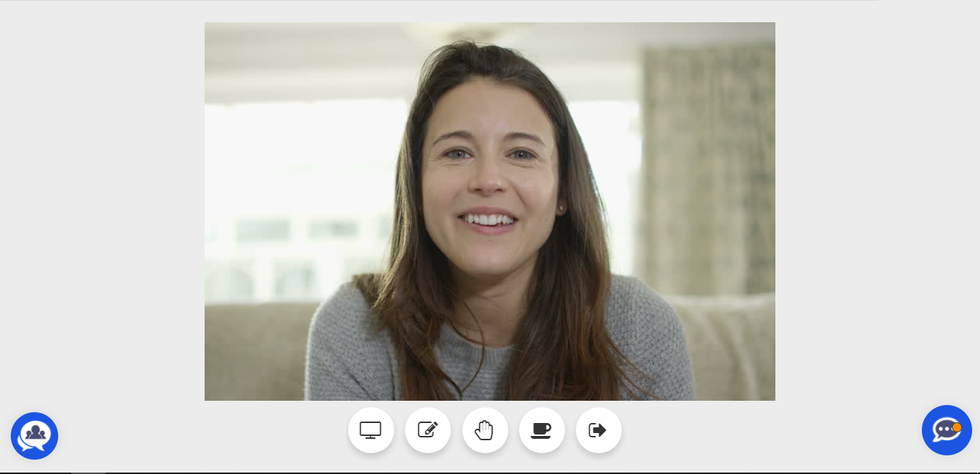Screen dimensions: 980x474
Task: Open the participants panel blue bubble
Action: click(x=34, y=435)
